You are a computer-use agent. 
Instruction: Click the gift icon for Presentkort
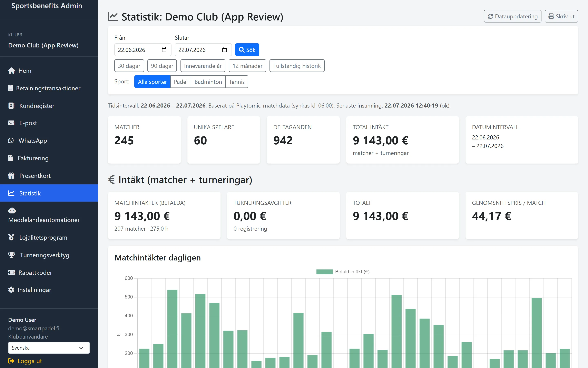point(11,175)
